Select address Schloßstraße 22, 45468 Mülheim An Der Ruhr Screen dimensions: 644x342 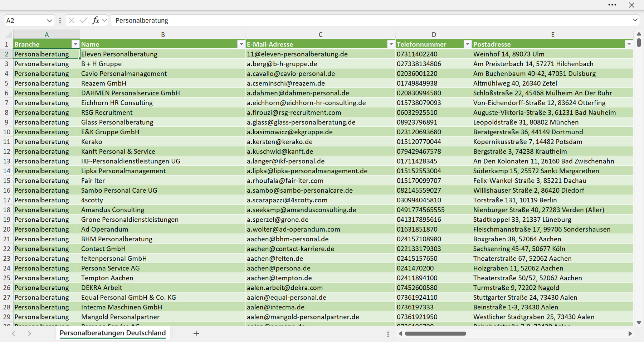[x=553, y=93]
